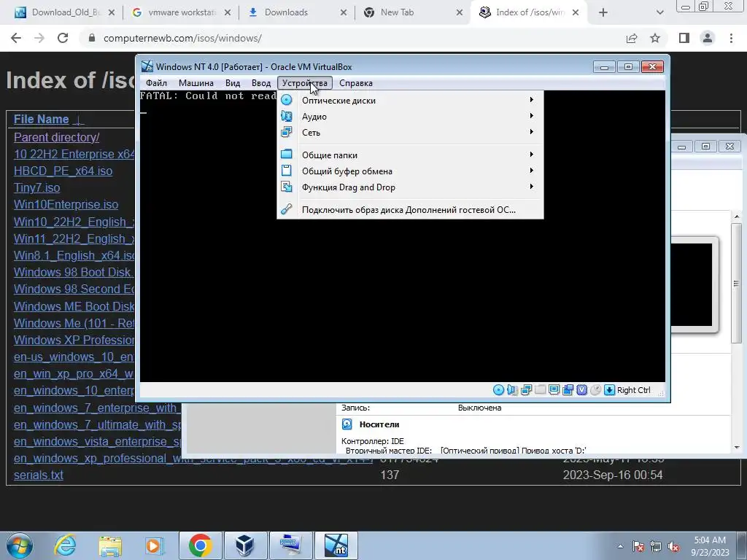Open serials.txt link
Viewport: 747px width, 560px height.
[38, 475]
